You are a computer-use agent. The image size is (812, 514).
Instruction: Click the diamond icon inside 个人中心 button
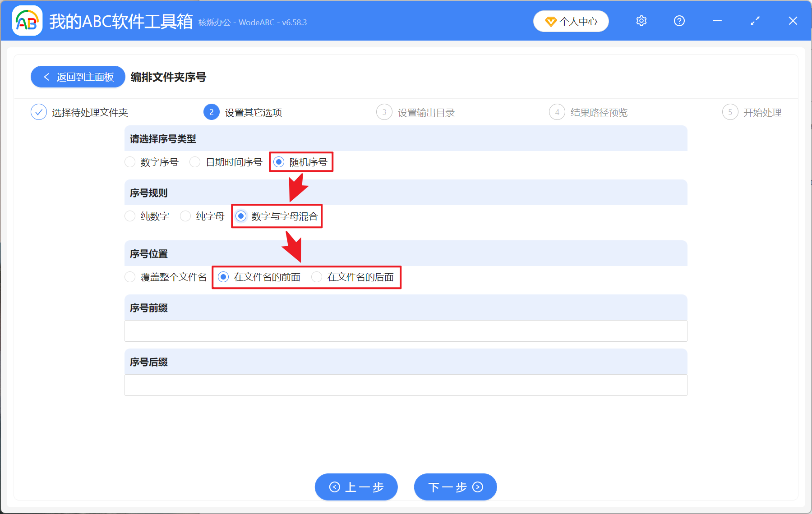[x=550, y=21]
